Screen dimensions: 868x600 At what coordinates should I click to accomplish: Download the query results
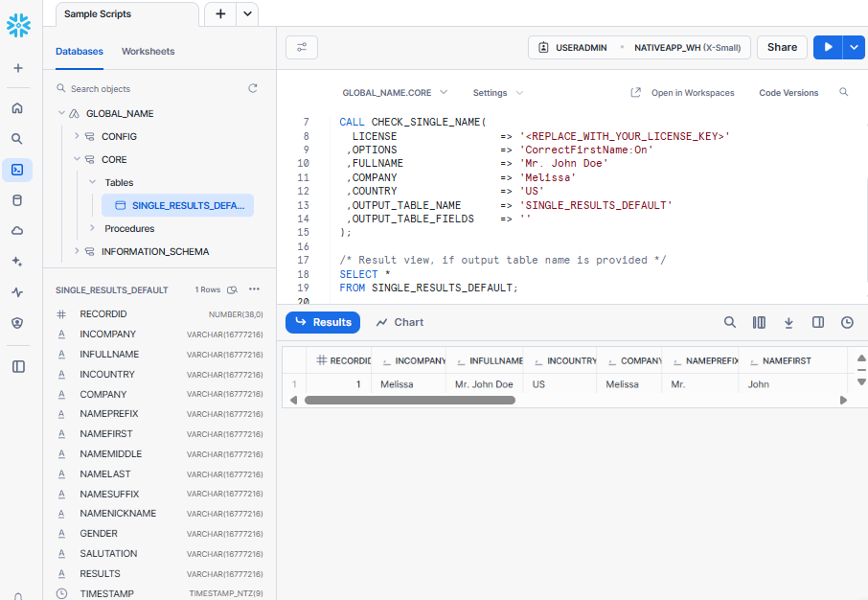pyautogui.click(x=788, y=322)
